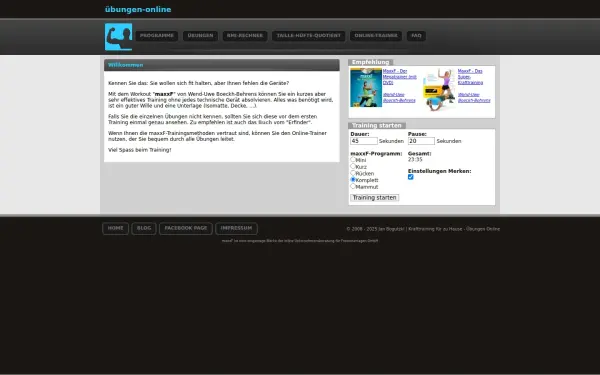Choose the Rücken program option

click(x=353, y=173)
